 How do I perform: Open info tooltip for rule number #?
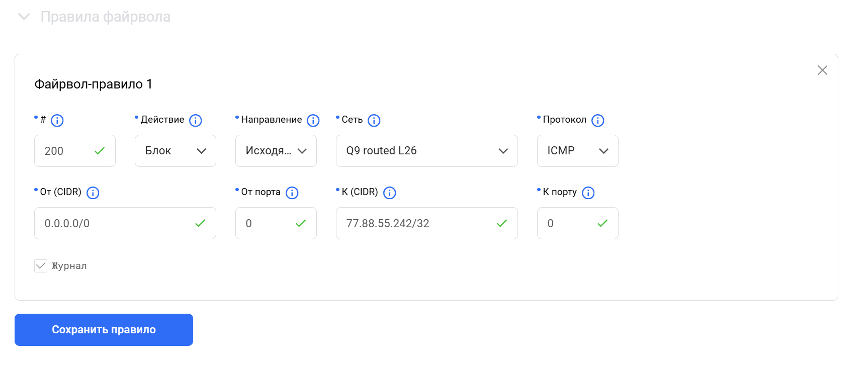click(x=57, y=121)
